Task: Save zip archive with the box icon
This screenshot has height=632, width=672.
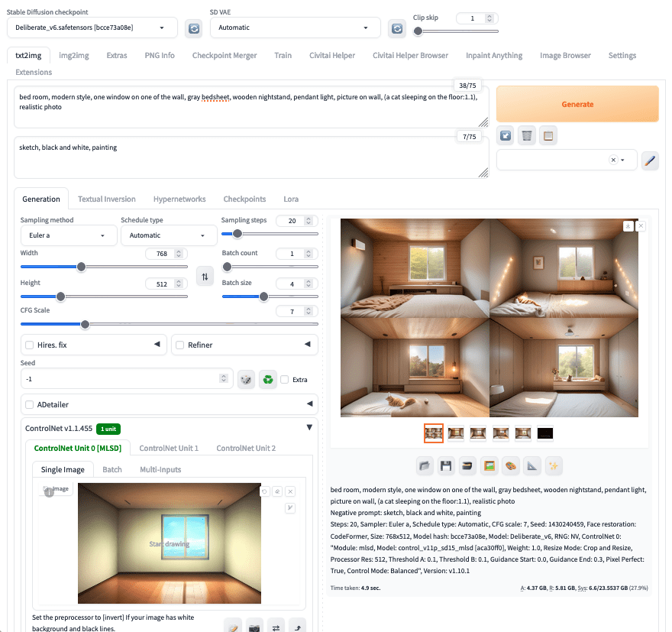Action: (467, 465)
